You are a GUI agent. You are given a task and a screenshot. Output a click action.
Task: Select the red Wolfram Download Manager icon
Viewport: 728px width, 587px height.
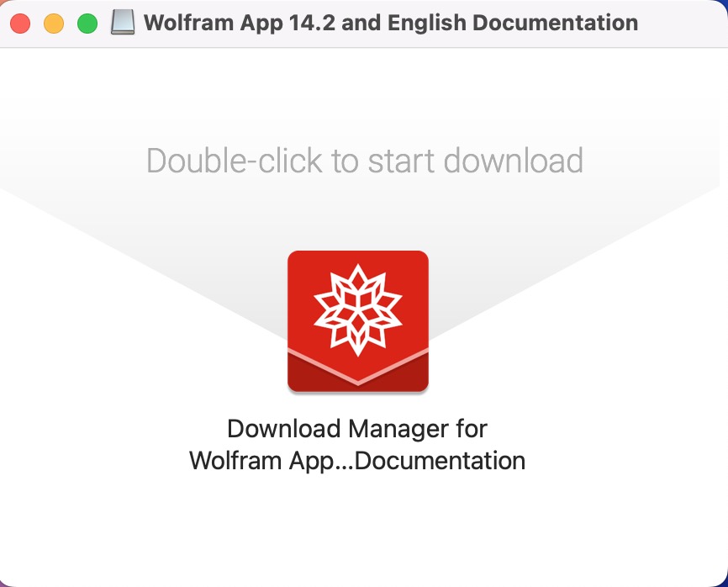point(358,321)
